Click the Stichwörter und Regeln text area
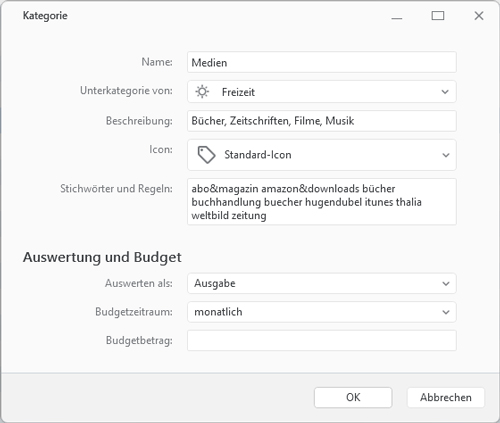The image size is (500, 423). [x=322, y=202]
